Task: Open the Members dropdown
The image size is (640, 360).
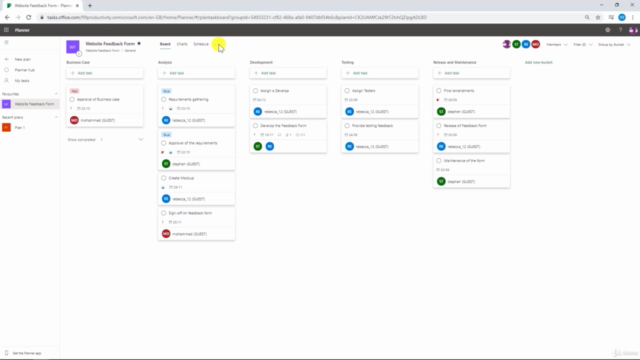Action: 557,44
